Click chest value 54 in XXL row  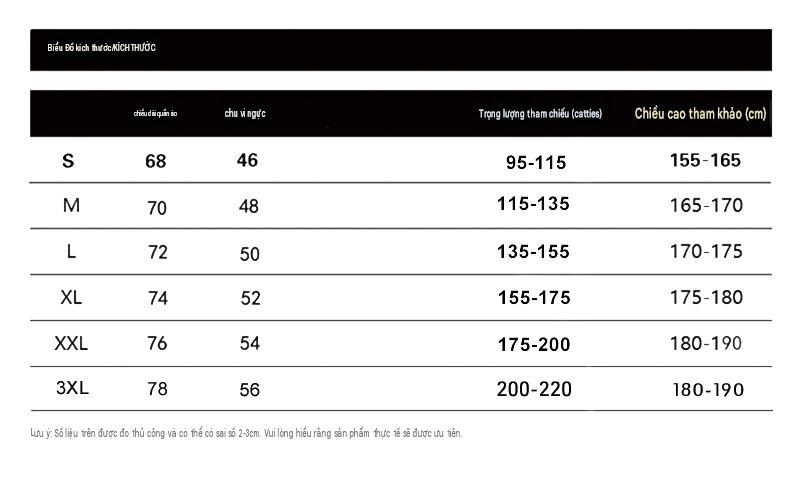point(250,343)
